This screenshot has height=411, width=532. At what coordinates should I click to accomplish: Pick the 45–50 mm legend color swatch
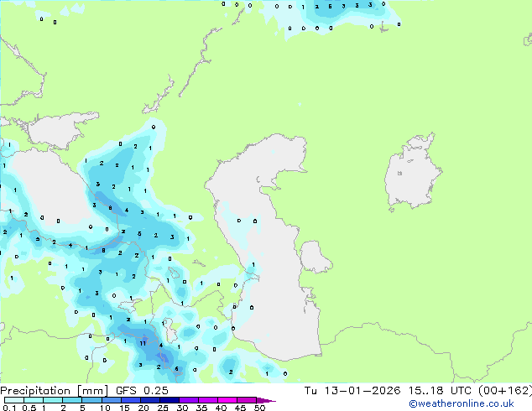(247, 400)
